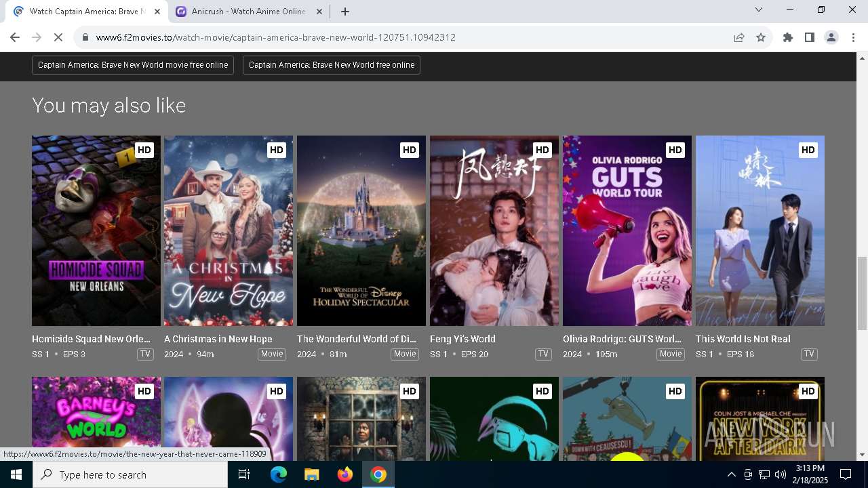
Task: Click the address bar URL field
Action: [x=407, y=37]
